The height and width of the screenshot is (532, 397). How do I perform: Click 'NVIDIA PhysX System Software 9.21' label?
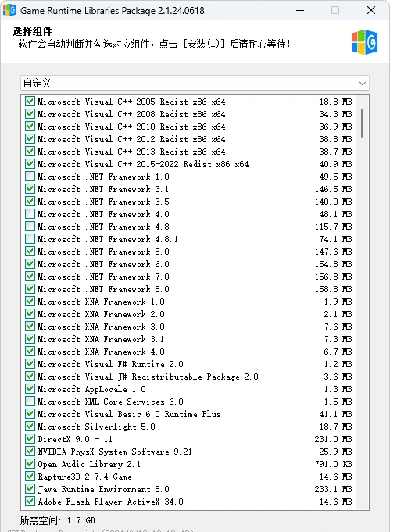115,452
